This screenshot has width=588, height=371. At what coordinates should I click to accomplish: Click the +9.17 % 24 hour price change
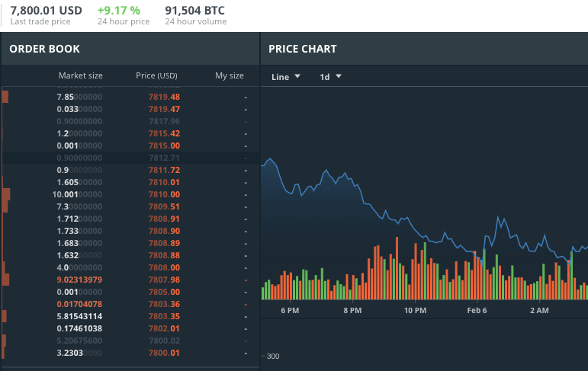tap(119, 11)
